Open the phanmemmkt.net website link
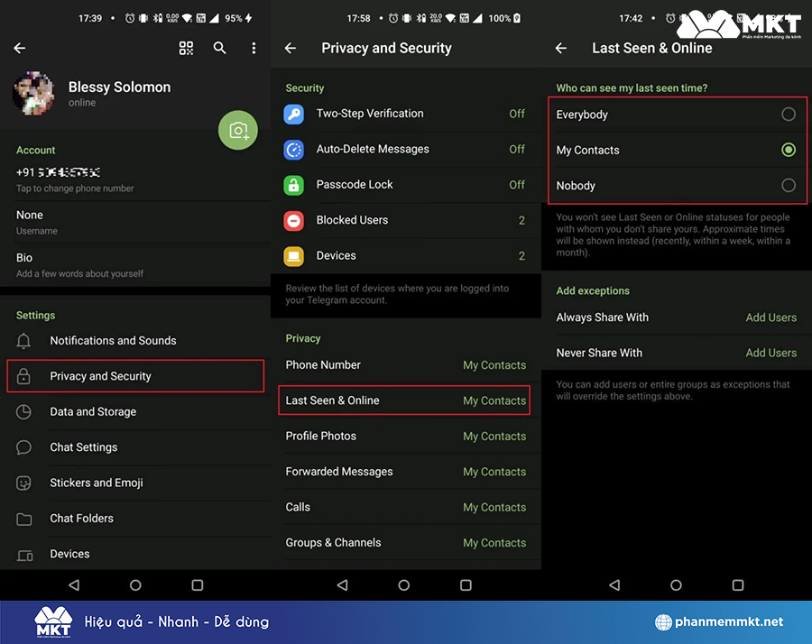This screenshot has width=812, height=644. tap(719, 621)
